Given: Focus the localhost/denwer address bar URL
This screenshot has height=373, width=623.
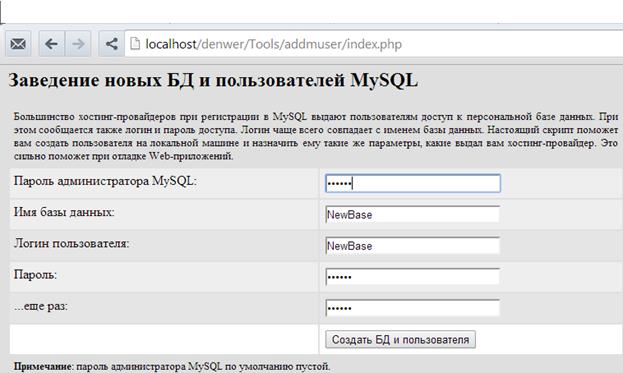Looking at the screenshot, I should point(273,44).
